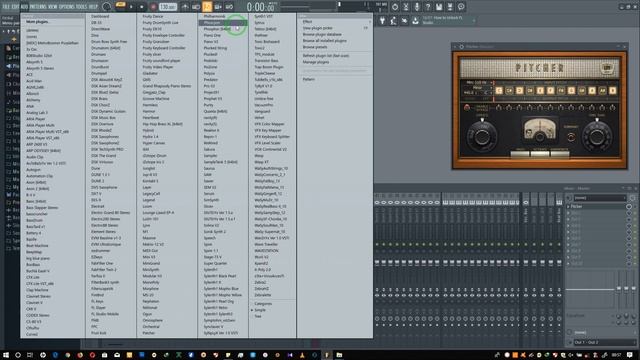
Task: Select Dashboard in the plugin list
Action: (x=100, y=16)
